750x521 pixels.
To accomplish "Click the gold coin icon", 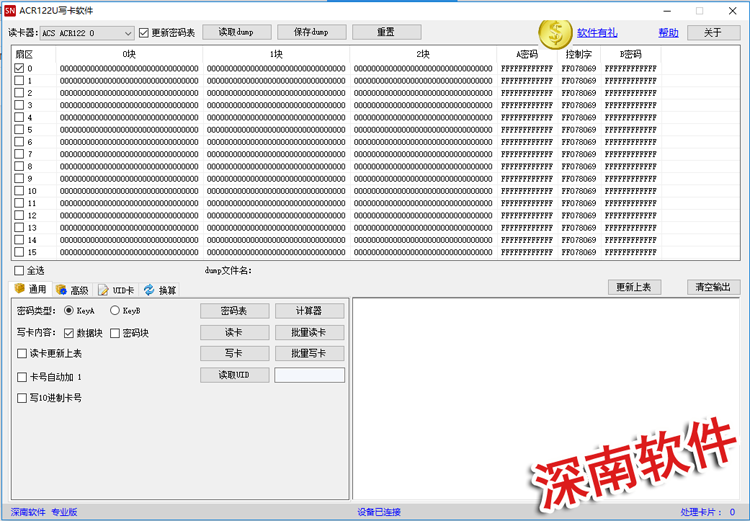I will click(x=555, y=33).
